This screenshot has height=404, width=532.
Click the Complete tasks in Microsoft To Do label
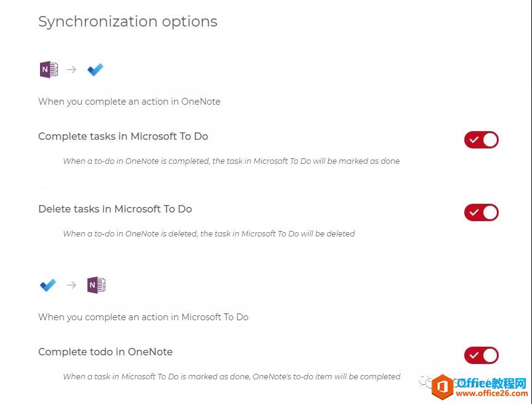coord(123,136)
